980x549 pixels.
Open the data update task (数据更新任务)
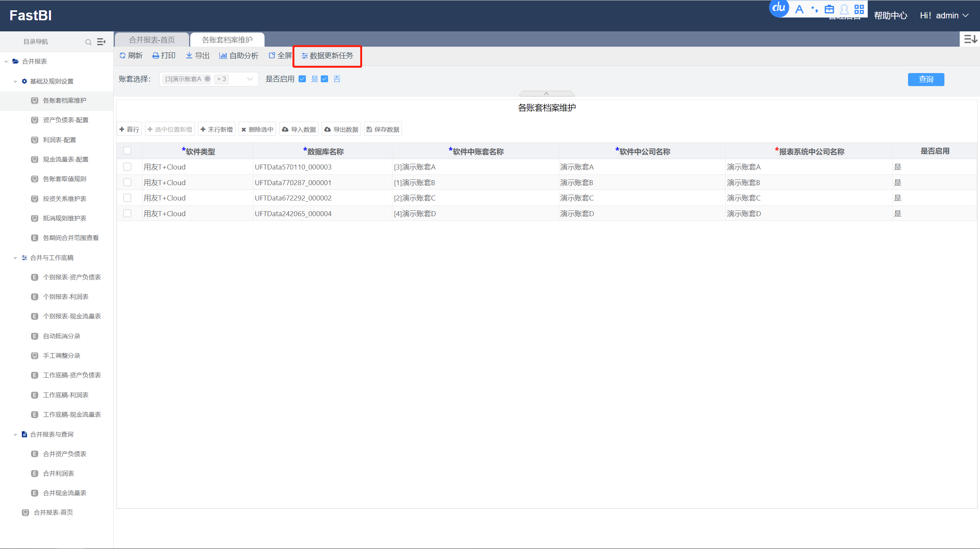(327, 56)
